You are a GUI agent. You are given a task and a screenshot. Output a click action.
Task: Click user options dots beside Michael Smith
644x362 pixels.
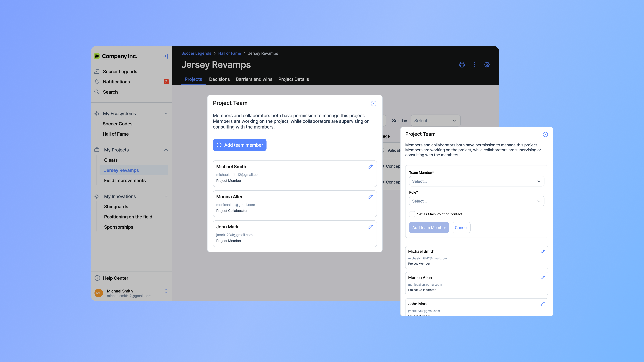(x=166, y=291)
